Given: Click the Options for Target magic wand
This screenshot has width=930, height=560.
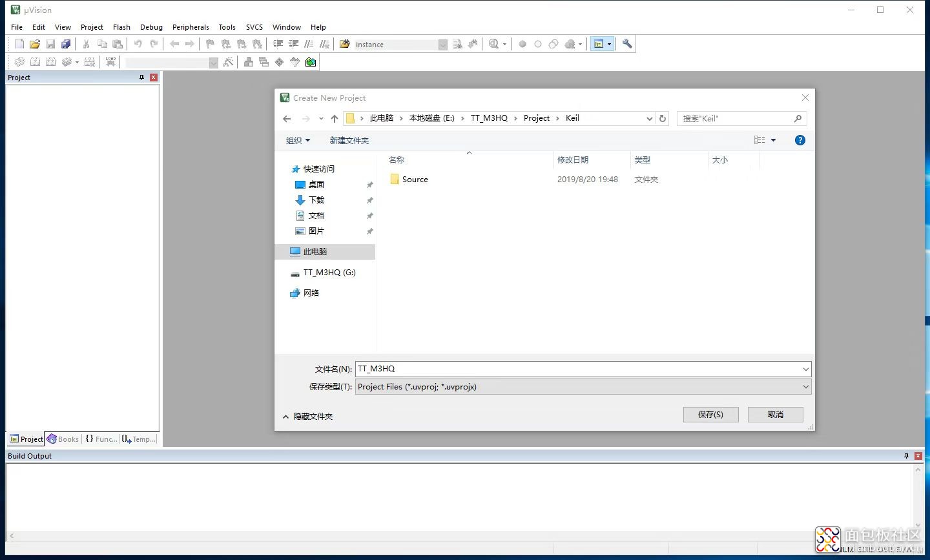Looking at the screenshot, I should (228, 62).
